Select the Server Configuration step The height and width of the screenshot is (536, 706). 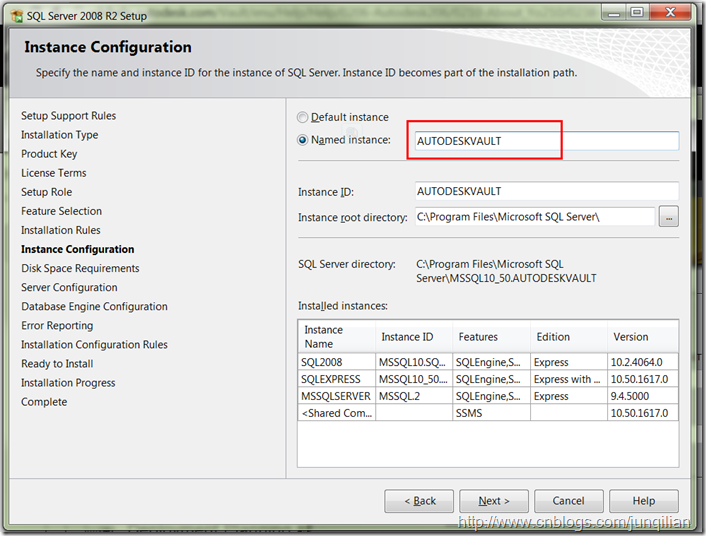click(x=69, y=287)
